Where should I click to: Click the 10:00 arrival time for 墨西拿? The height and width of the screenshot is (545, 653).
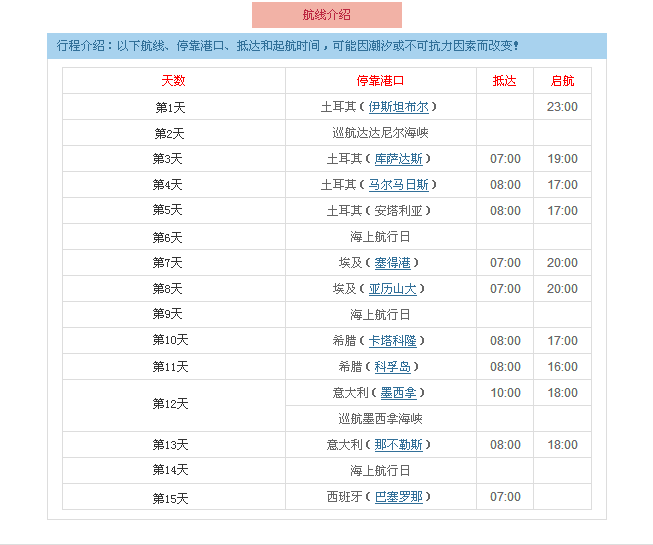tap(505, 393)
